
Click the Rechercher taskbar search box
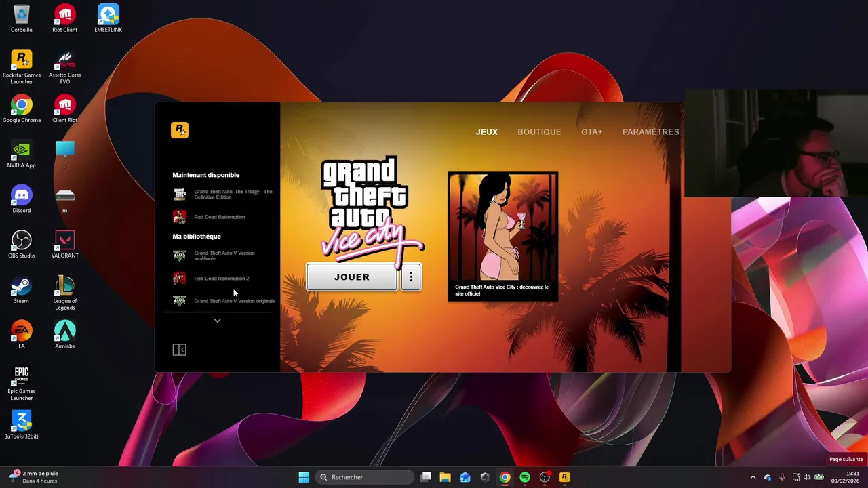(365, 477)
